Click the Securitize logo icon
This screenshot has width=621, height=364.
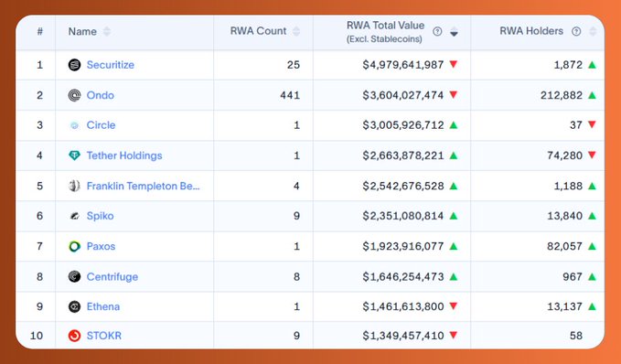[74, 65]
